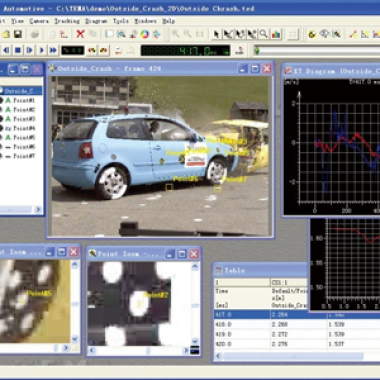Image resolution: width=380 pixels, height=380 pixels.
Task: Select the magnifier zoom tool
Action: pos(263,34)
